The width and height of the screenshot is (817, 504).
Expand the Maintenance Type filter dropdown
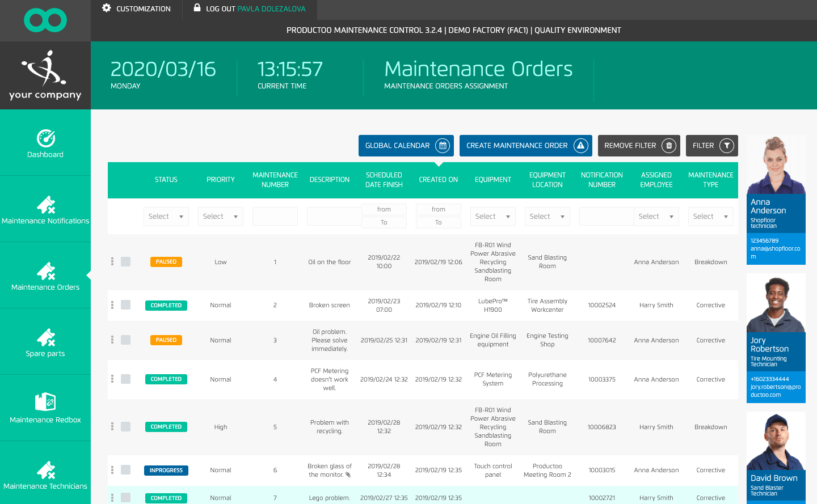[710, 217]
